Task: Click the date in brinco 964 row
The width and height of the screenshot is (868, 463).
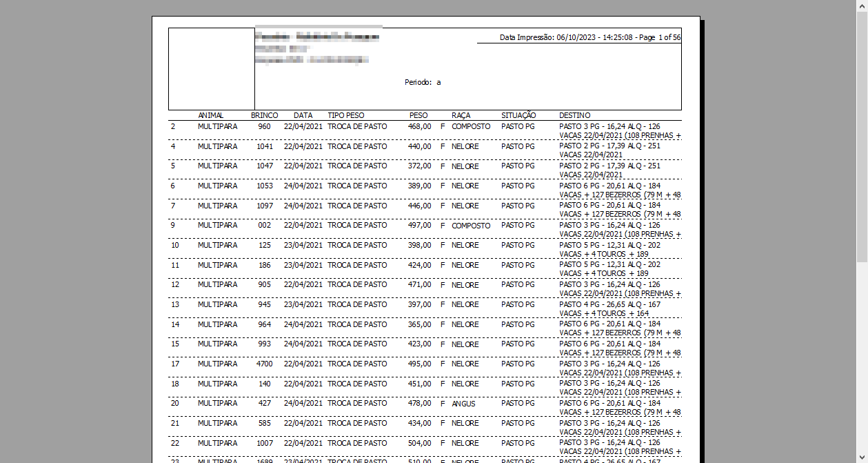Action: click(x=303, y=324)
